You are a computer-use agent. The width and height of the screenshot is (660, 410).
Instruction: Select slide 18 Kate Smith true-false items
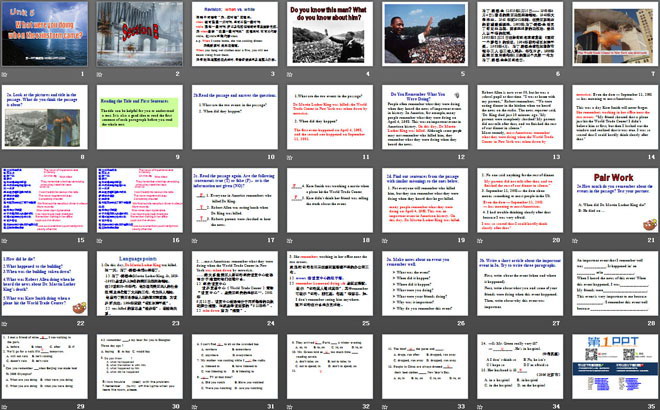330,200
